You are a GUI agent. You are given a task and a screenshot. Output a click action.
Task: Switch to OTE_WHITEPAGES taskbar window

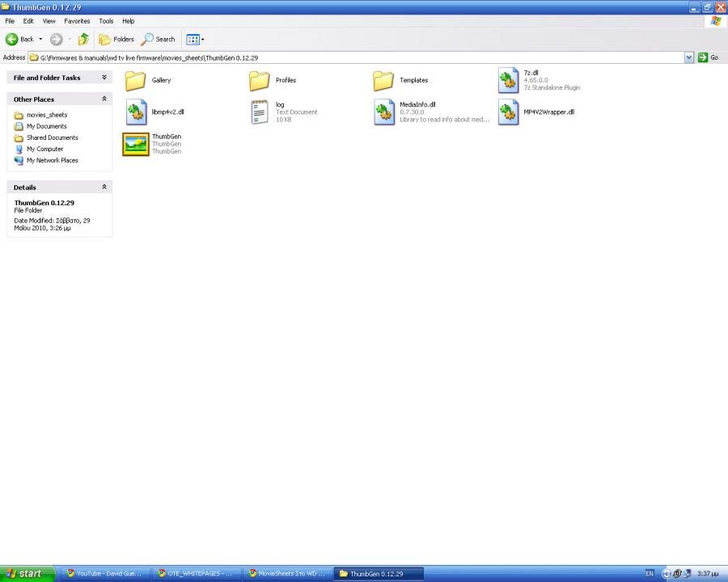click(197, 574)
